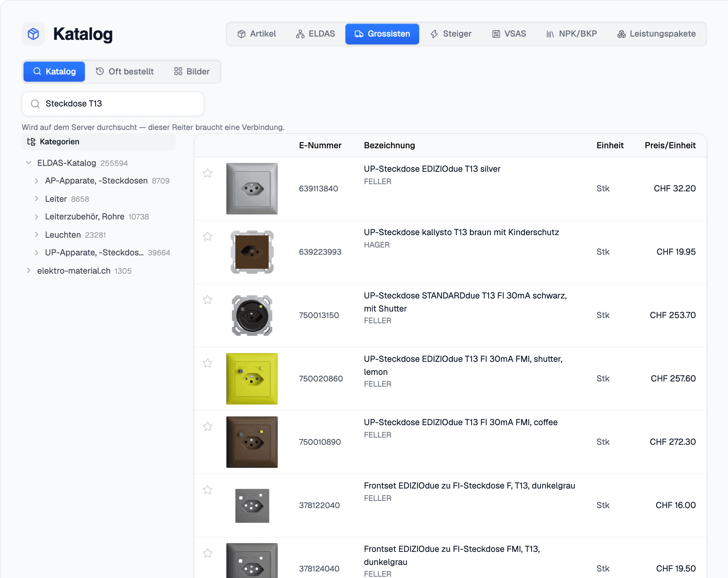Toggle star for EDIZIOdue T13 lemon
728x578 pixels.
[x=208, y=363]
